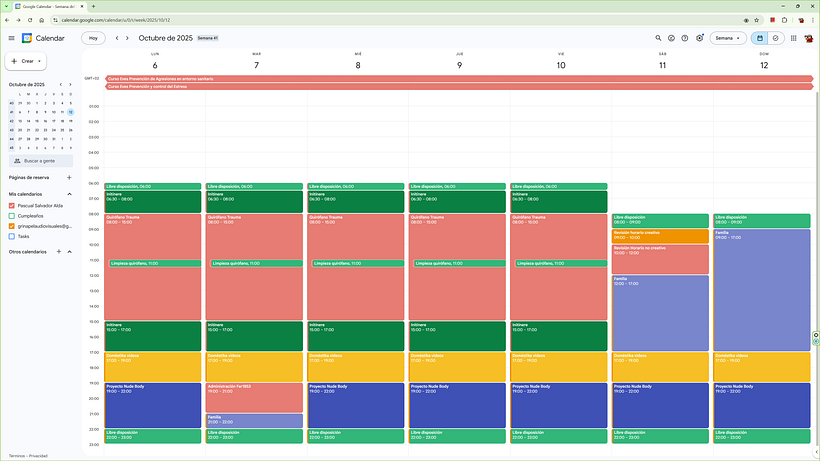The width and height of the screenshot is (820, 461).
Task: Switch to the Tasks checkmark view
Action: (776, 38)
